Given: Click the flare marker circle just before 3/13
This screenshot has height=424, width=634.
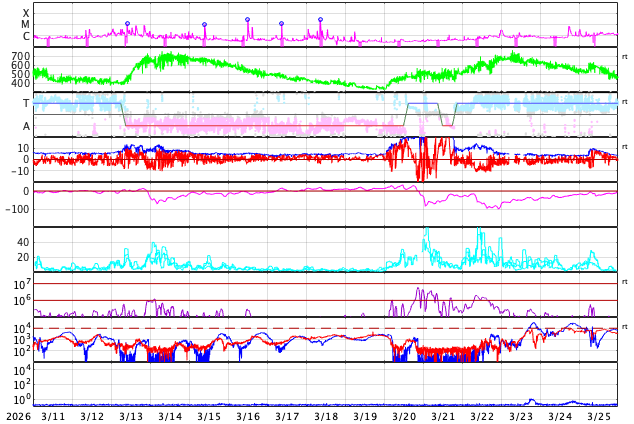Looking at the screenshot, I should point(127,23).
